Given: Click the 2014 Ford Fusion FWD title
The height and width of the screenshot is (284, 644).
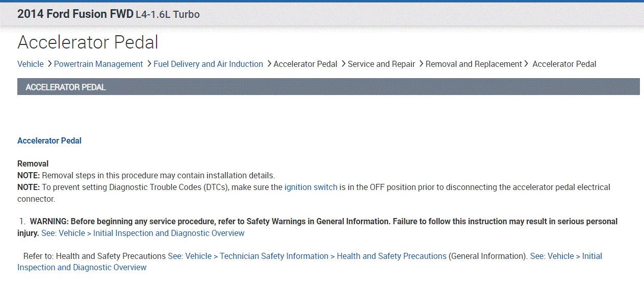Looking at the screenshot, I should coord(75,14).
